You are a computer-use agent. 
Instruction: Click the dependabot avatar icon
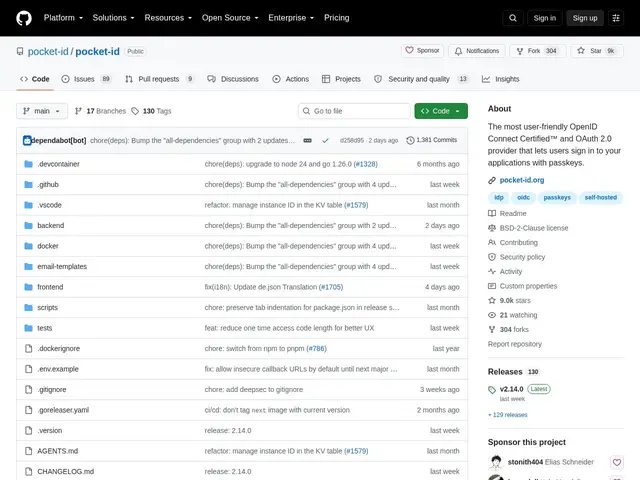pyautogui.click(x=27, y=140)
